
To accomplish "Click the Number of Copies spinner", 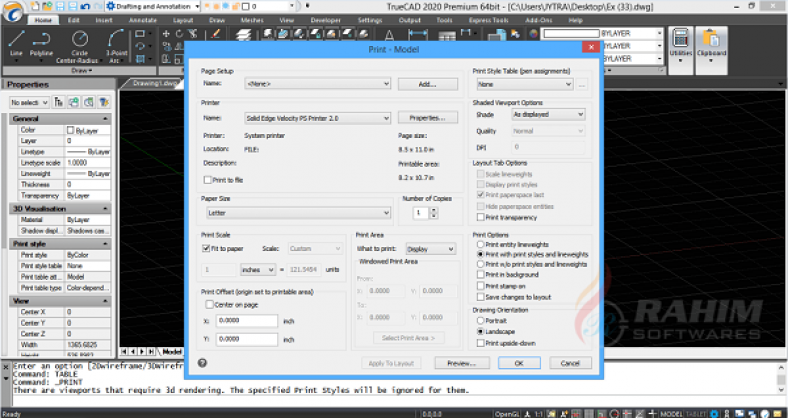I will pos(434,213).
